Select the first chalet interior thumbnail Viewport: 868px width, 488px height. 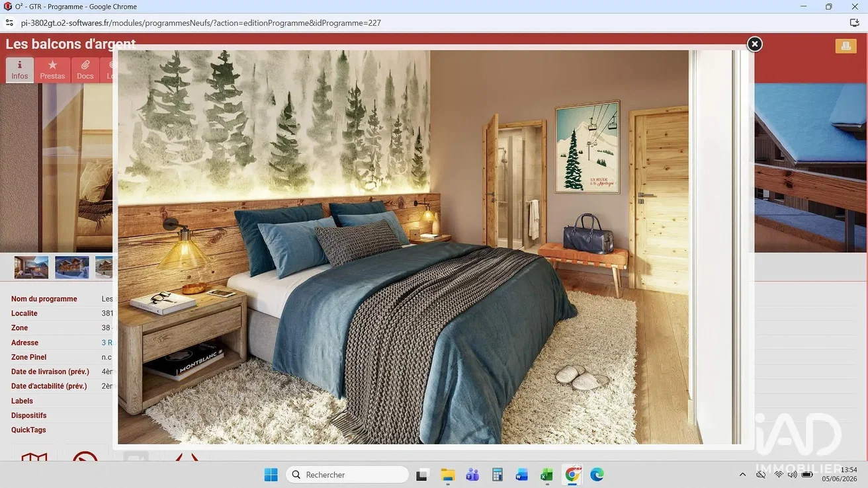tap(32, 267)
